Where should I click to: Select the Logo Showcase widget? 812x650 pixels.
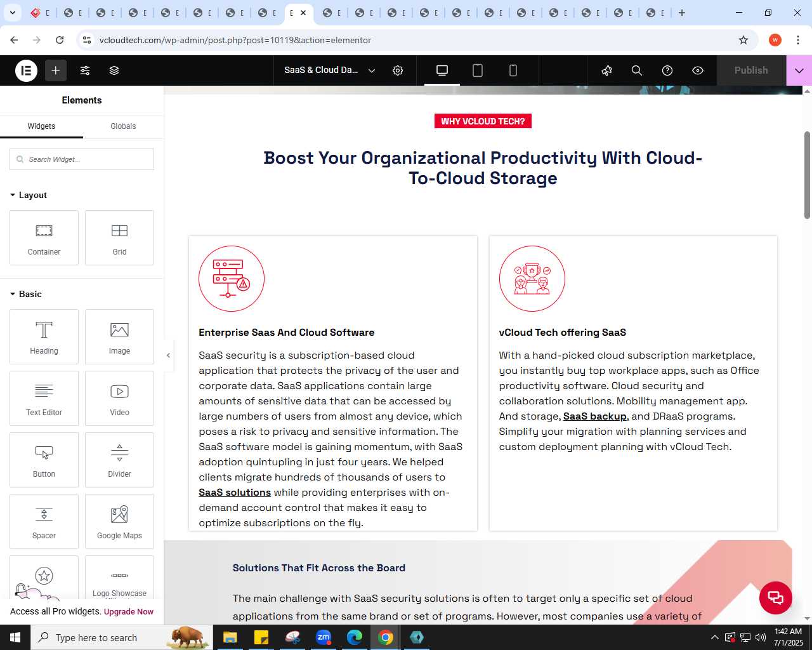[x=119, y=578]
